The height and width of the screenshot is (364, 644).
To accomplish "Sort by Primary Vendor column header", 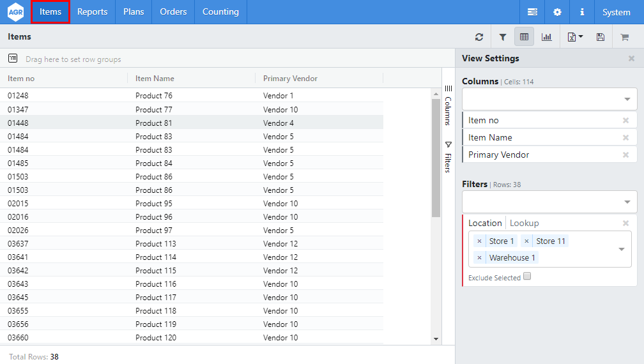I will coord(291,79).
